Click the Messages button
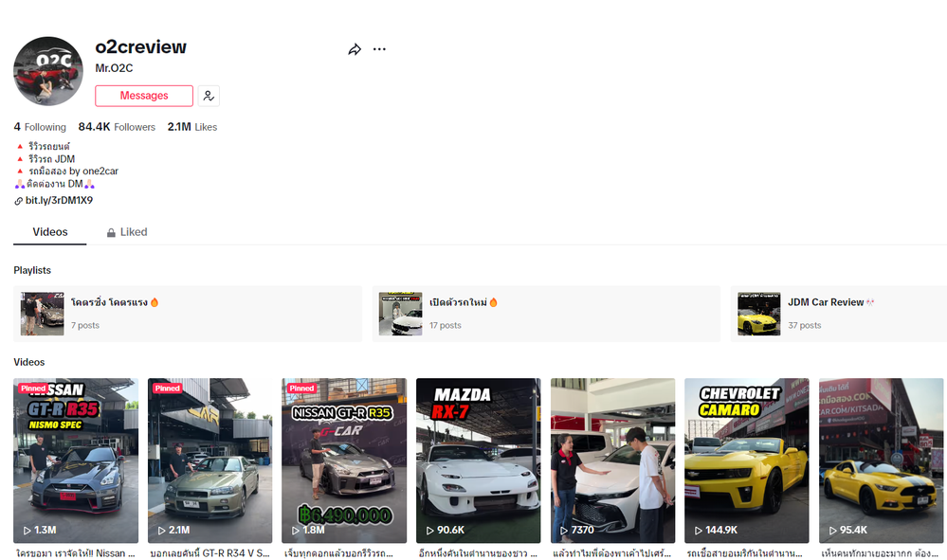 click(143, 96)
